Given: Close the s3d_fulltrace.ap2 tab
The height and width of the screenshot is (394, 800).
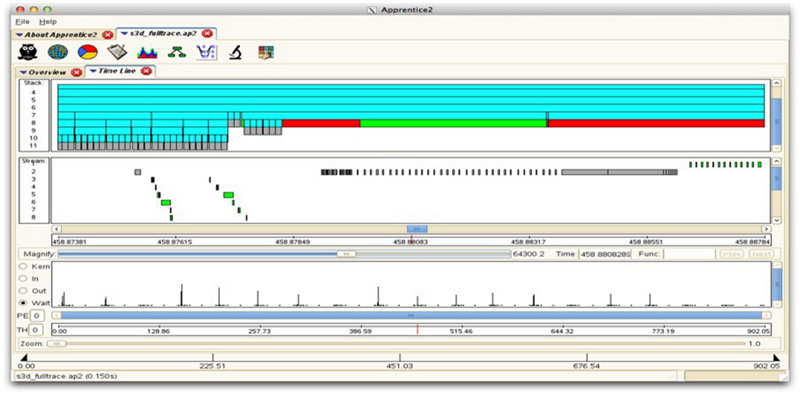Looking at the screenshot, I should coord(207,34).
